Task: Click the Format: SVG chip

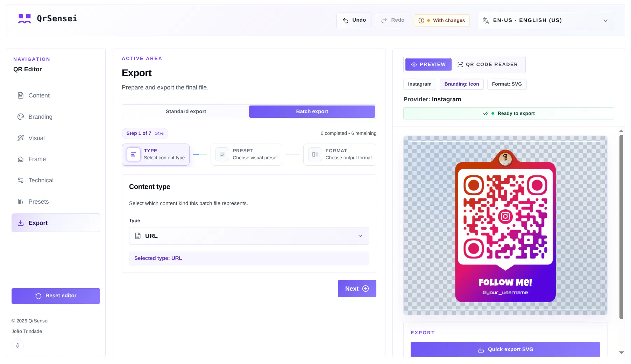Action: coord(507,84)
